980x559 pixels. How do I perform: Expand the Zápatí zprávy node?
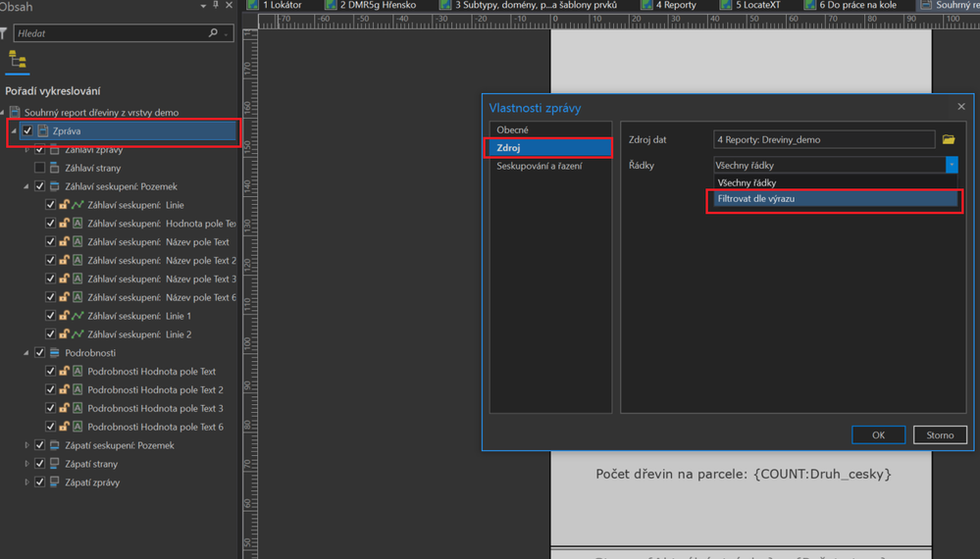click(26, 483)
